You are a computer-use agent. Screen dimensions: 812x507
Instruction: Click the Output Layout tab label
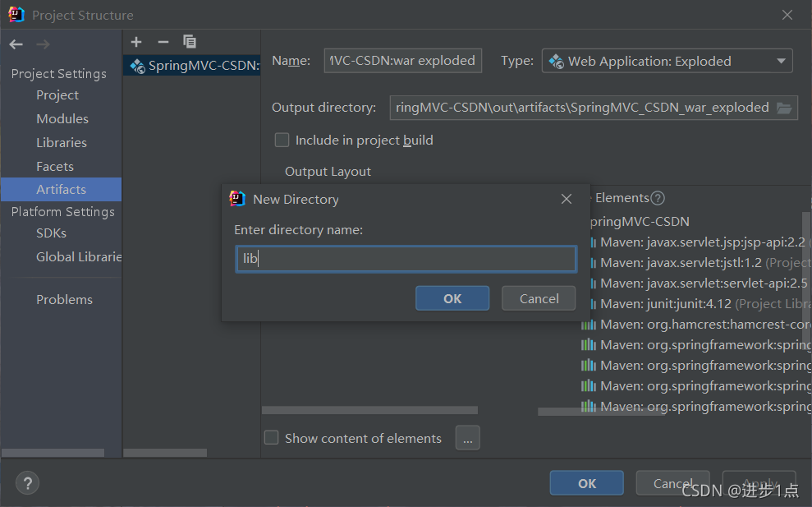coord(328,172)
